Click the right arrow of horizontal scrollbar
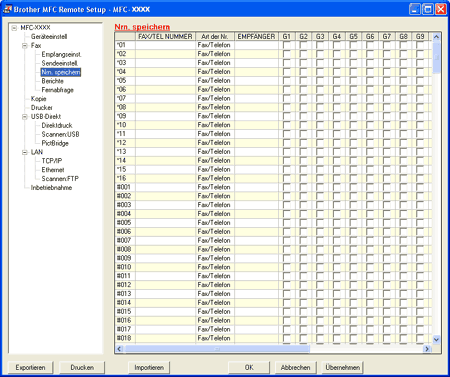Screen dimensions: 450x377 pos(427,349)
